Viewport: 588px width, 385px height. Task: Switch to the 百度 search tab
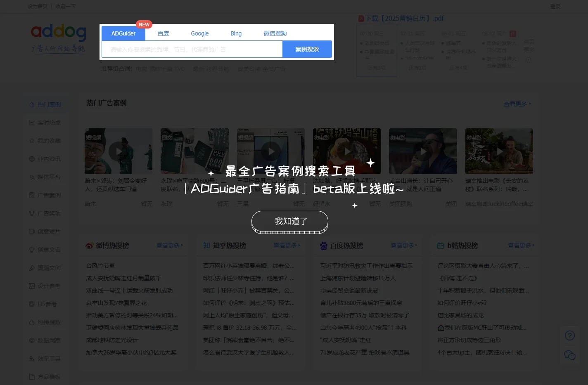coord(163,33)
